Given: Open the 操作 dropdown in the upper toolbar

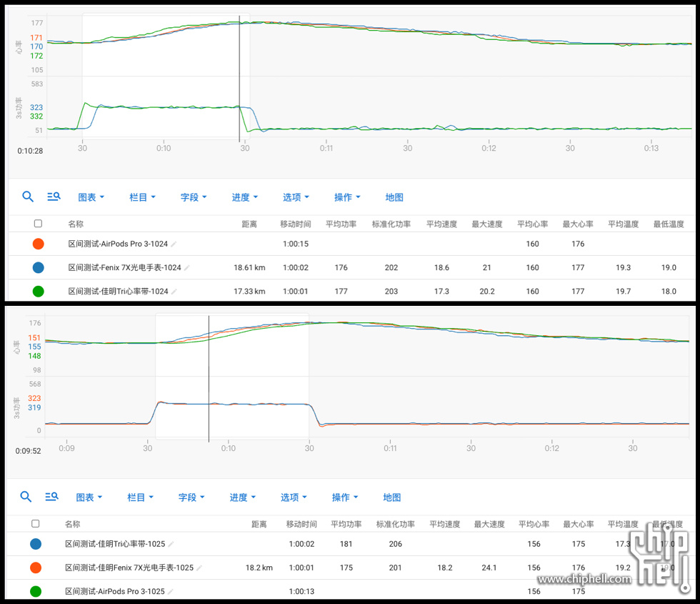Looking at the screenshot, I should coord(347,197).
